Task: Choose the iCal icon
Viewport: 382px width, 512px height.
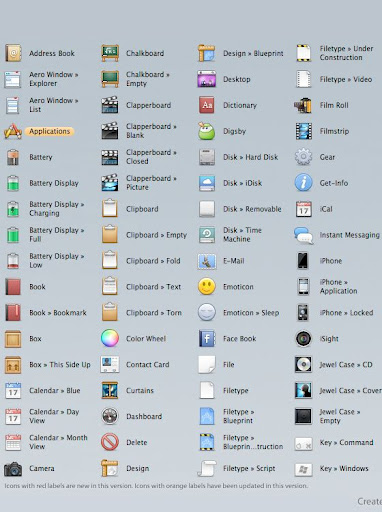Action: point(304,209)
